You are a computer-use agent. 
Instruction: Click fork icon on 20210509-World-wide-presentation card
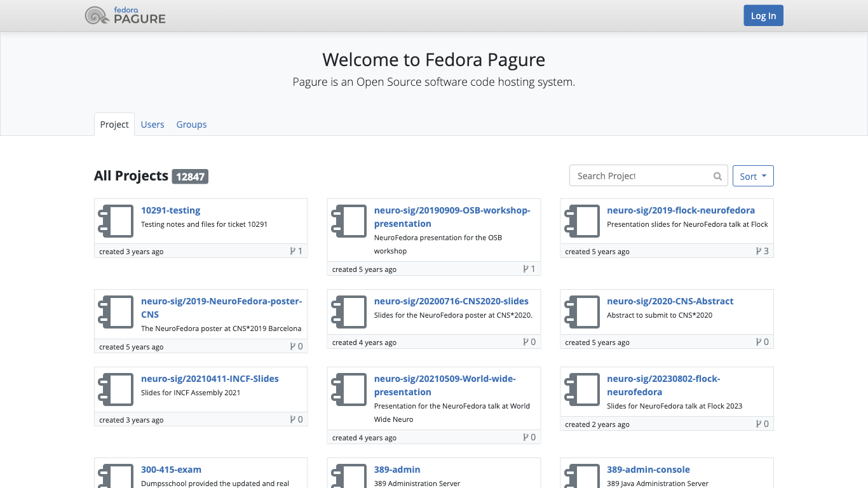point(526,437)
